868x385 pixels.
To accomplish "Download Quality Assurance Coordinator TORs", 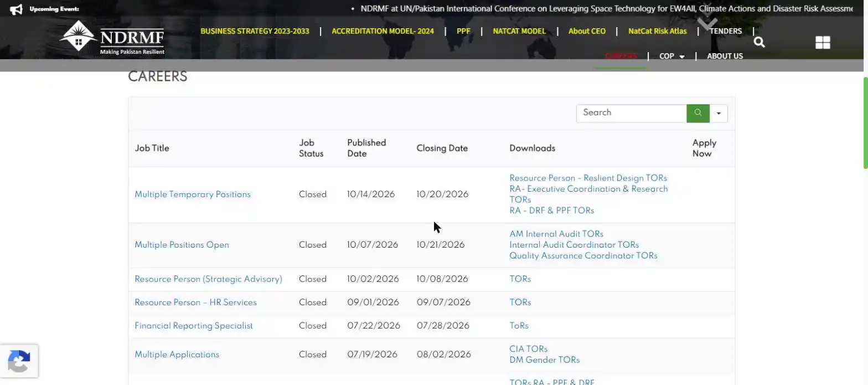I will (583, 256).
